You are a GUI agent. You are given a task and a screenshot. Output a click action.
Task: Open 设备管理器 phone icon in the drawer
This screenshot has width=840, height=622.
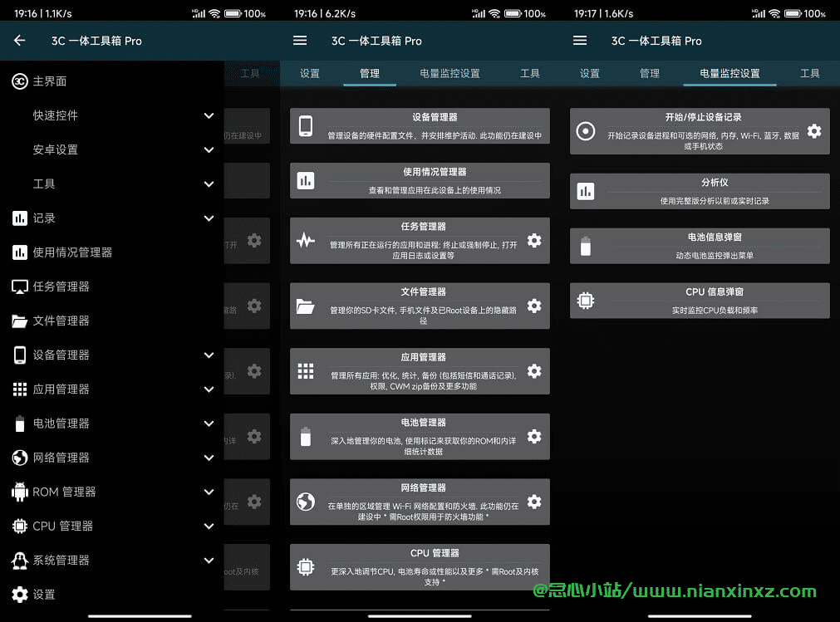point(20,355)
